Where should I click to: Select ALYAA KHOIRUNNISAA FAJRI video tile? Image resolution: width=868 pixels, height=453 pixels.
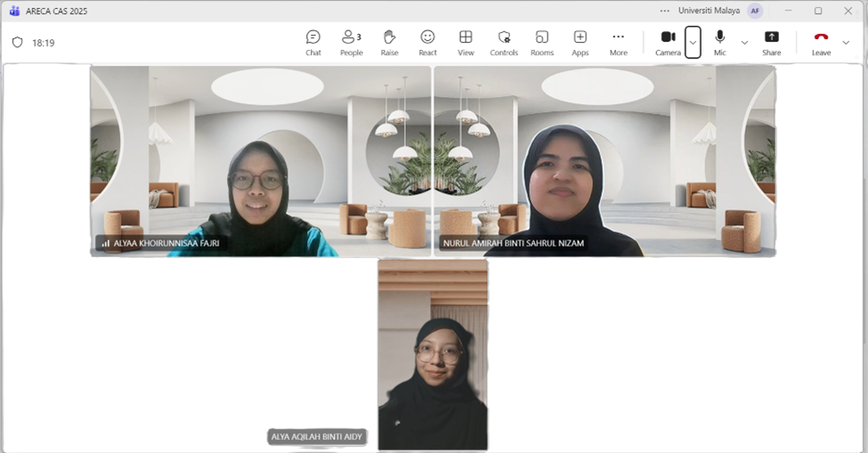pyautogui.click(x=261, y=161)
